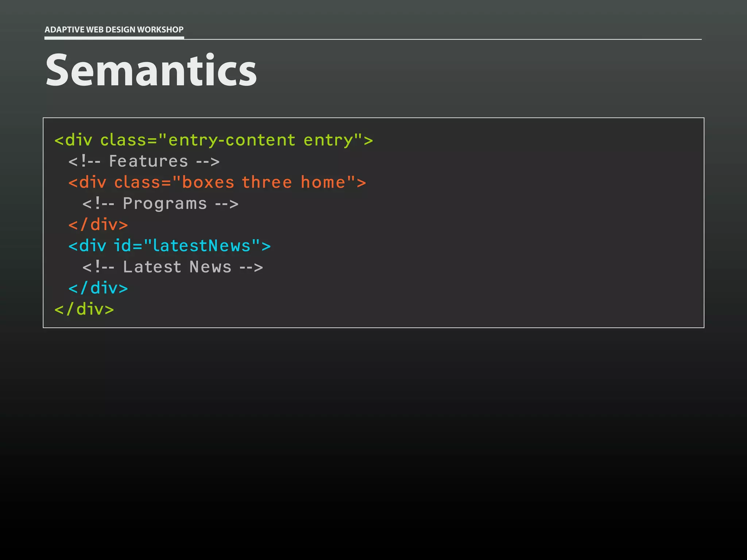Screen dimensions: 747x560
Task: Select the blue '<div id="latestNews">' line
Action: 170,246
